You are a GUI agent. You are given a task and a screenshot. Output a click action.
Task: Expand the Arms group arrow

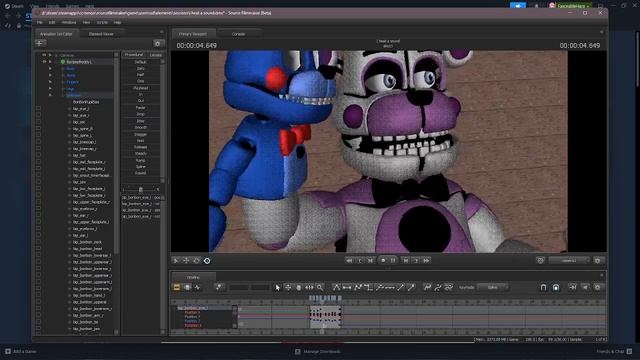click(50, 75)
